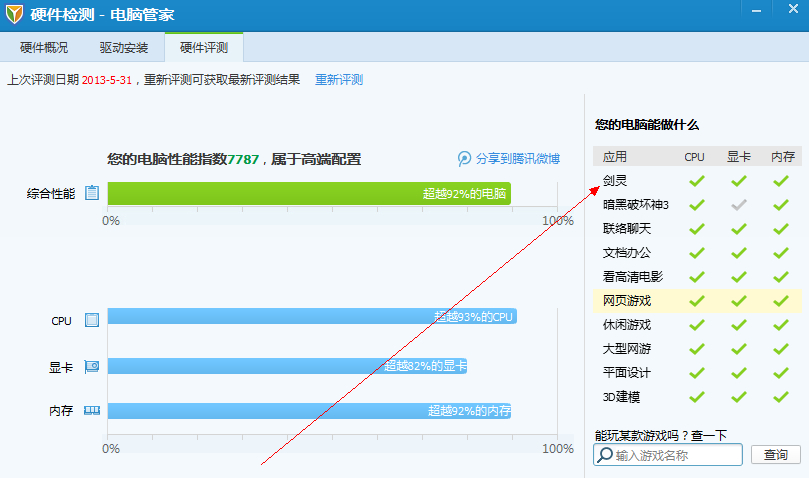Click the magnifier icon in game search
The image size is (809, 478).
click(605, 455)
